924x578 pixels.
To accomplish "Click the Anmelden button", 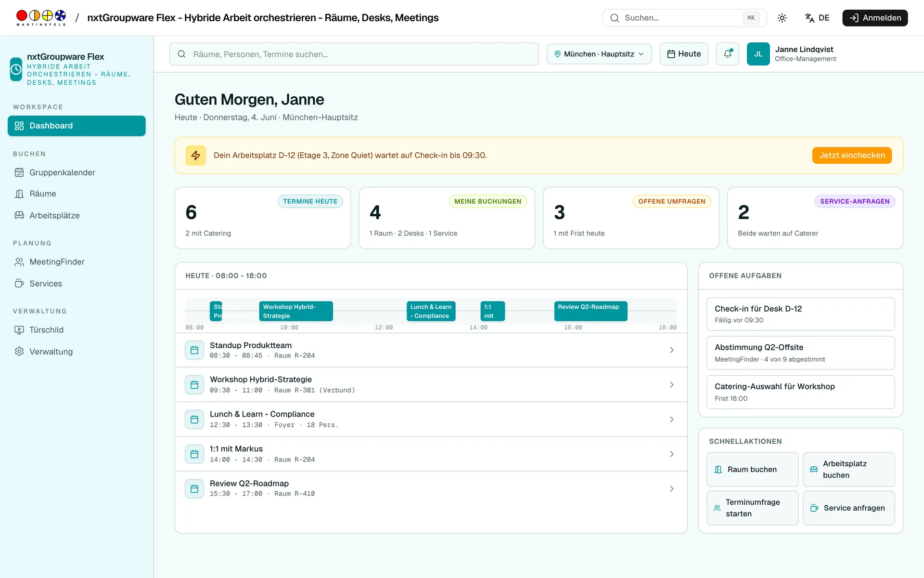I will tap(875, 18).
